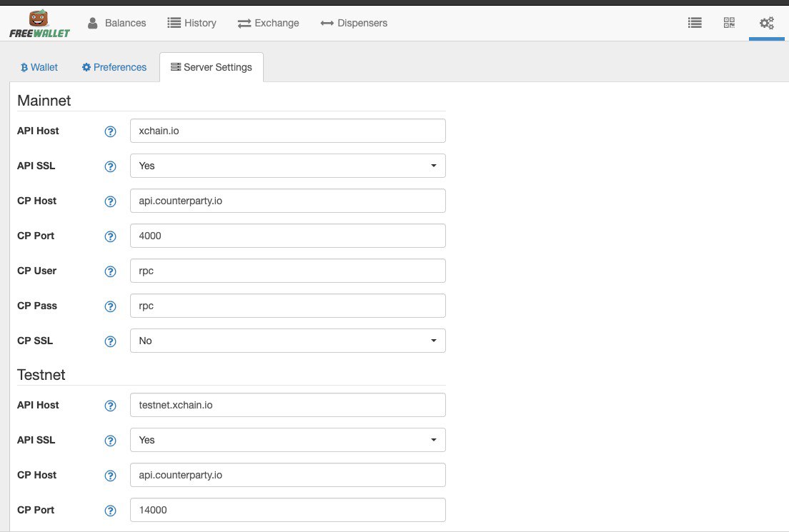Screen dimensions: 789x532
Task: Open the Preferences tab
Action: 114,67
